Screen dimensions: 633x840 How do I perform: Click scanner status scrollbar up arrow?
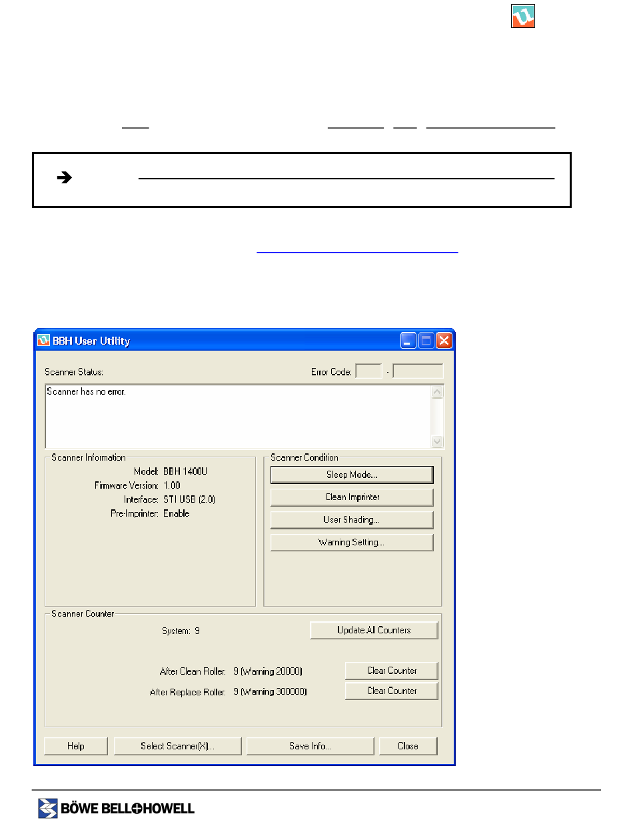437,392
